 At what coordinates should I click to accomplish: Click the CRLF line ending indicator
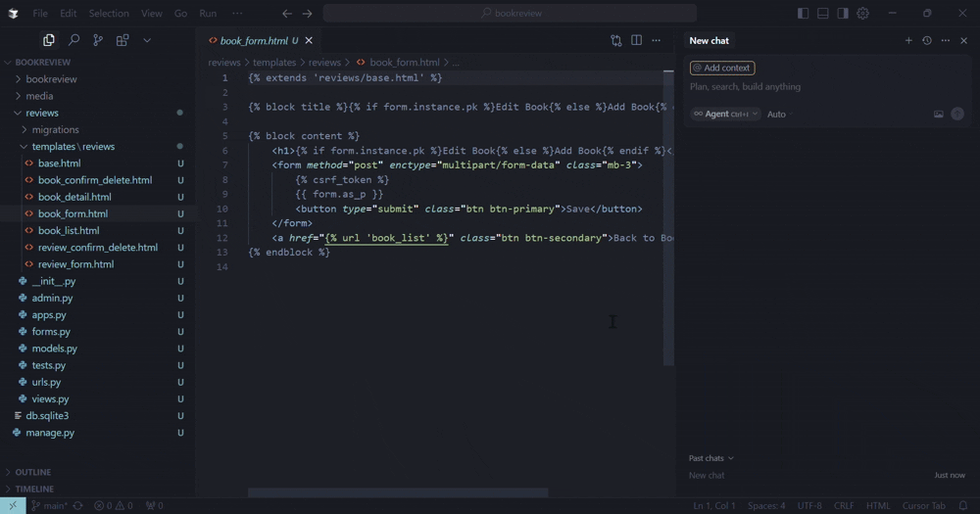pyautogui.click(x=844, y=505)
